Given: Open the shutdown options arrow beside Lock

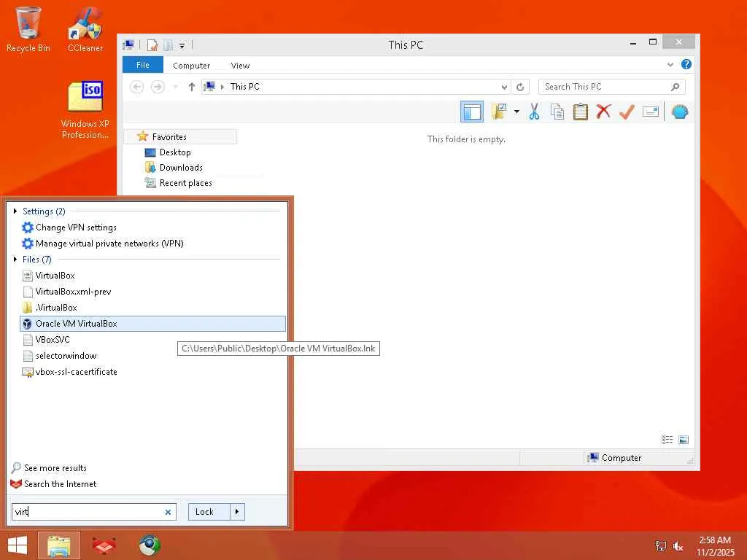Looking at the screenshot, I should [x=237, y=512].
